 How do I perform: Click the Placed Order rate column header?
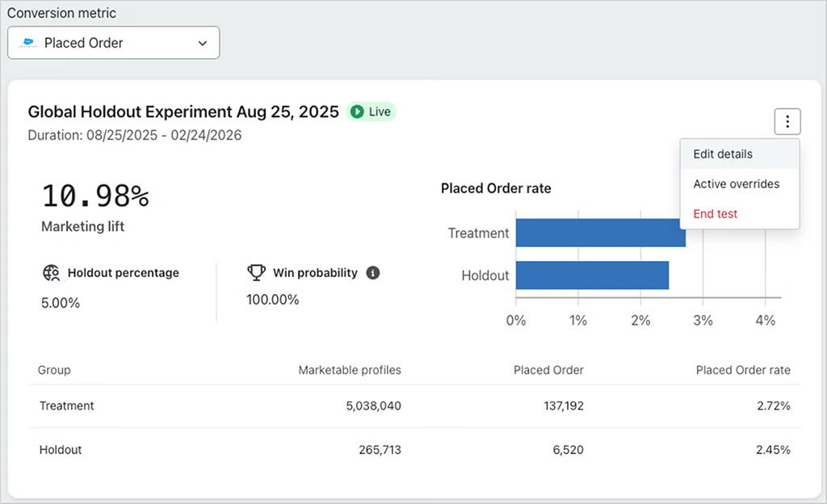coord(743,370)
